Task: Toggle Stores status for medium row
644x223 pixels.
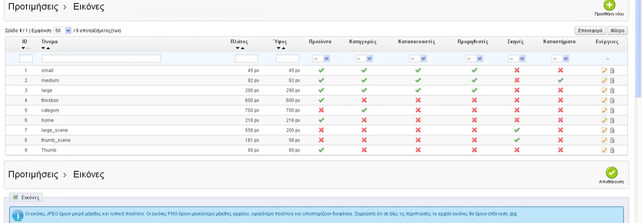Action: point(560,81)
